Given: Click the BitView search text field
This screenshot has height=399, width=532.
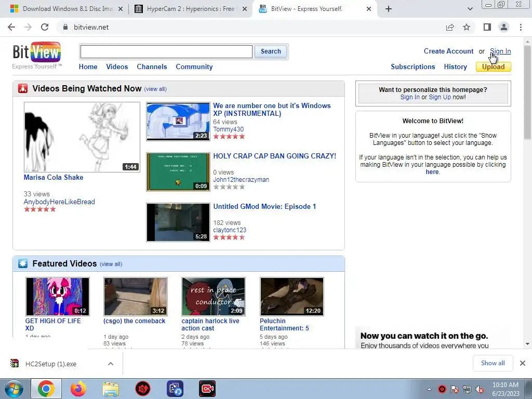Looking at the screenshot, I should (166, 51).
